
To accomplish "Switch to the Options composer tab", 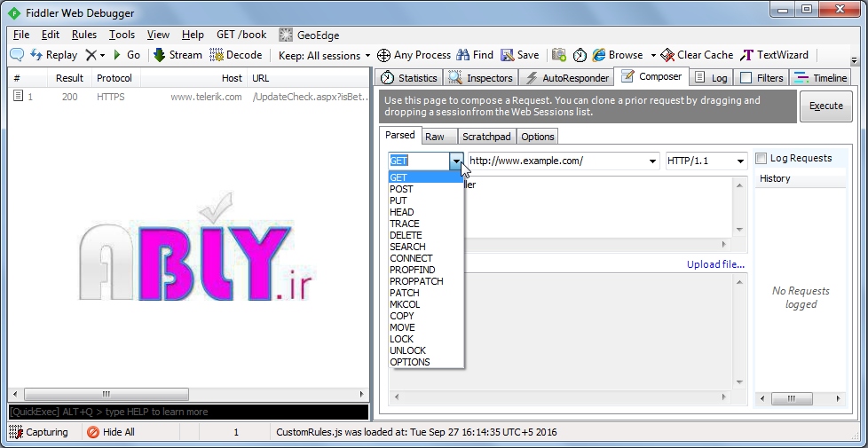I will point(538,137).
